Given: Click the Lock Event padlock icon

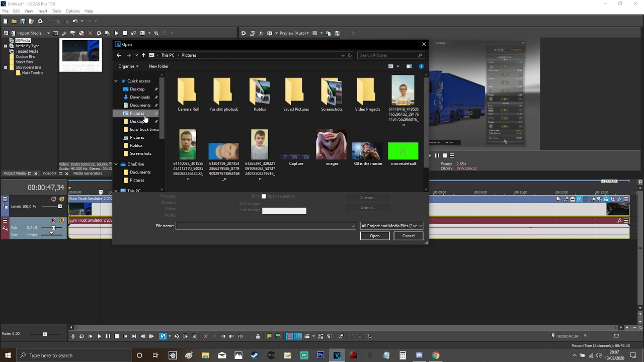Looking at the screenshot, I should pos(258,336).
